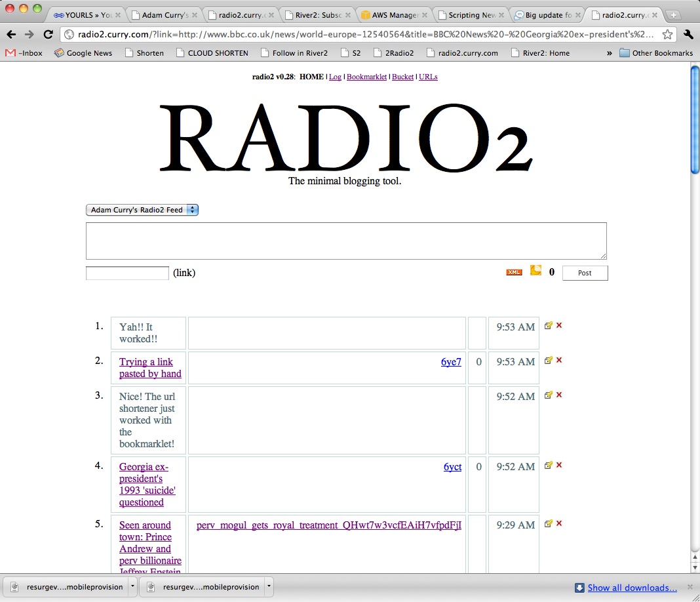
Task: Open the CLOUD SHORTEN bookmark
Action: [x=212, y=53]
